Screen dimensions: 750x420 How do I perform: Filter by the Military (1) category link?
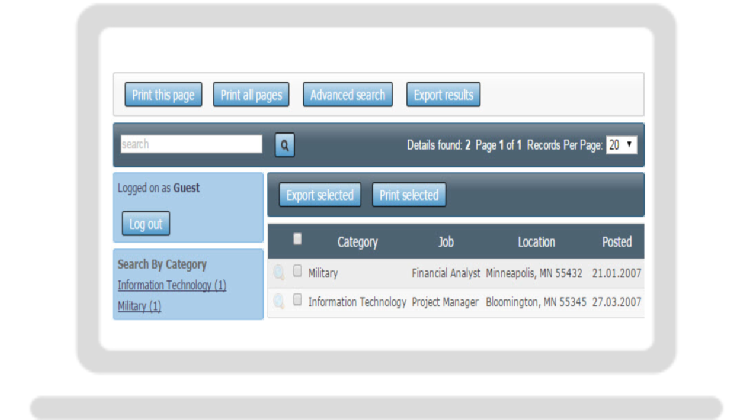(x=139, y=306)
